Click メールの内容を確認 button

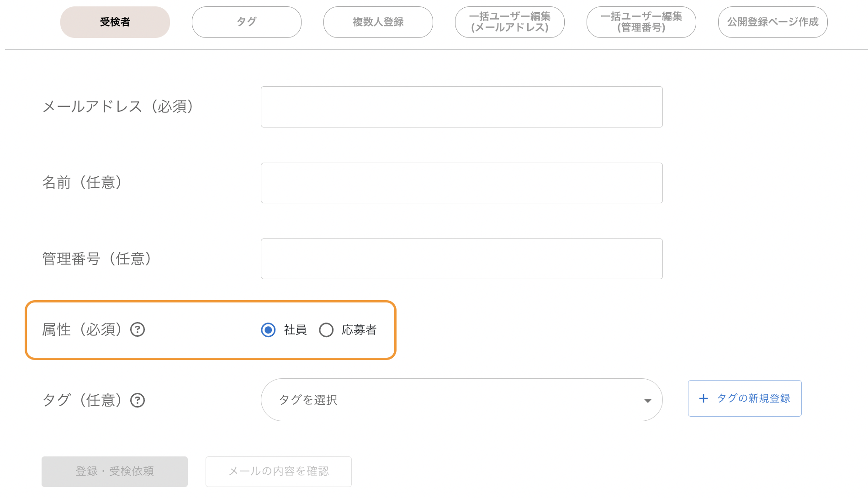pyautogui.click(x=279, y=472)
